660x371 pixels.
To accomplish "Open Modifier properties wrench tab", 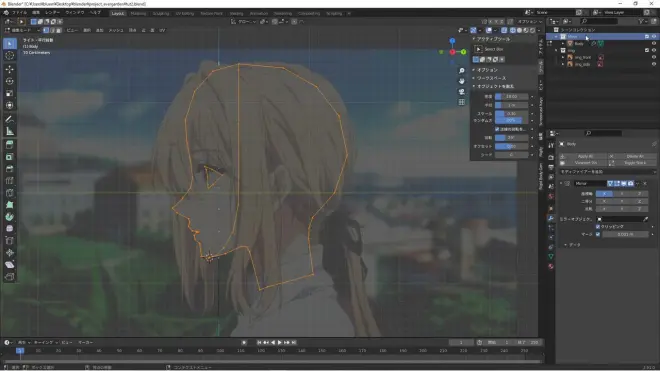I will pos(551,218).
